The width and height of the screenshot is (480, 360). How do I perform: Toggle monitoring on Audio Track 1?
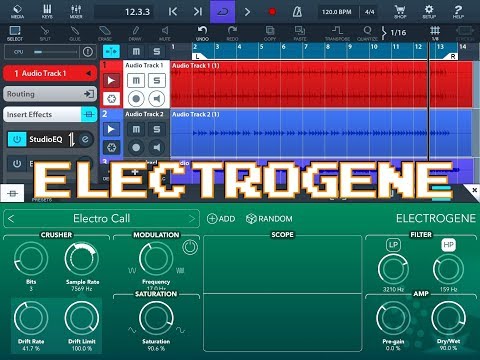pos(157,99)
